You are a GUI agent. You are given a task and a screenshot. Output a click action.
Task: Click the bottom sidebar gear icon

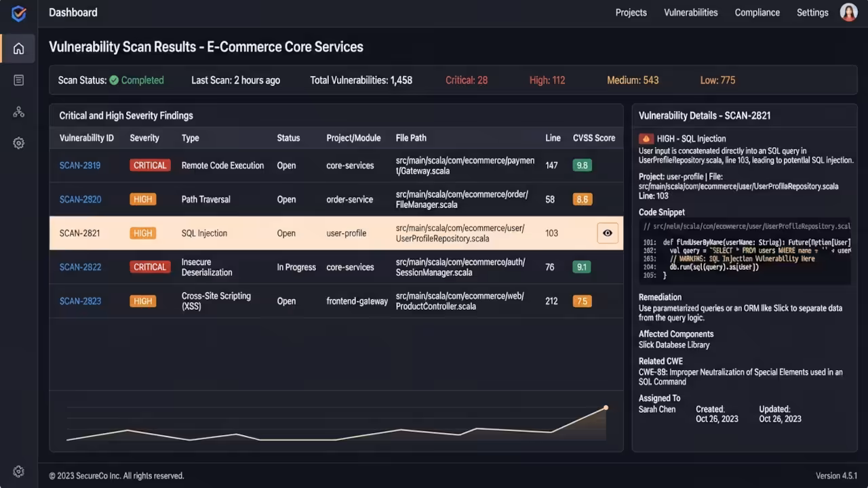[19, 472]
